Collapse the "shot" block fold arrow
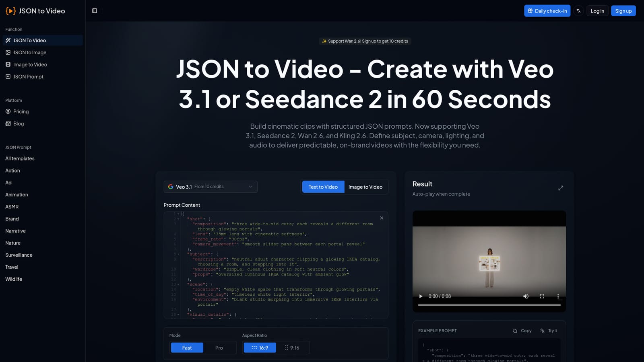The width and height of the screenshot is (644, 362). click(x=178, y=219)
